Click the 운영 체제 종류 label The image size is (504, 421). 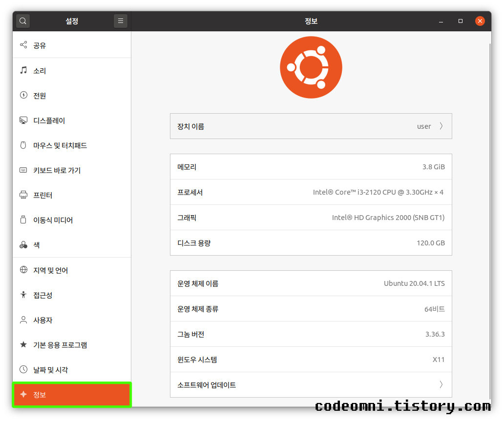click(198, 309)
